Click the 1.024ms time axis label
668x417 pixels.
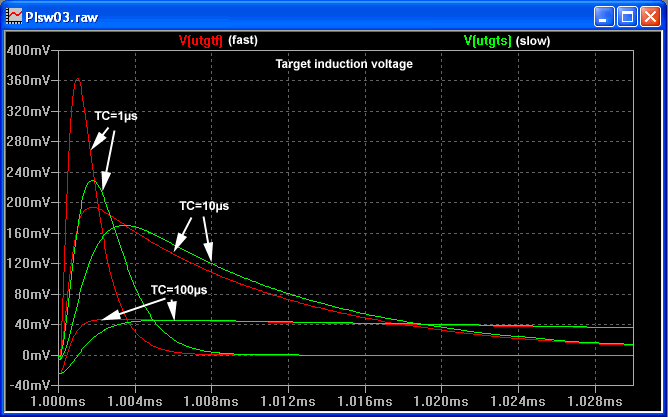coord(518,401)
